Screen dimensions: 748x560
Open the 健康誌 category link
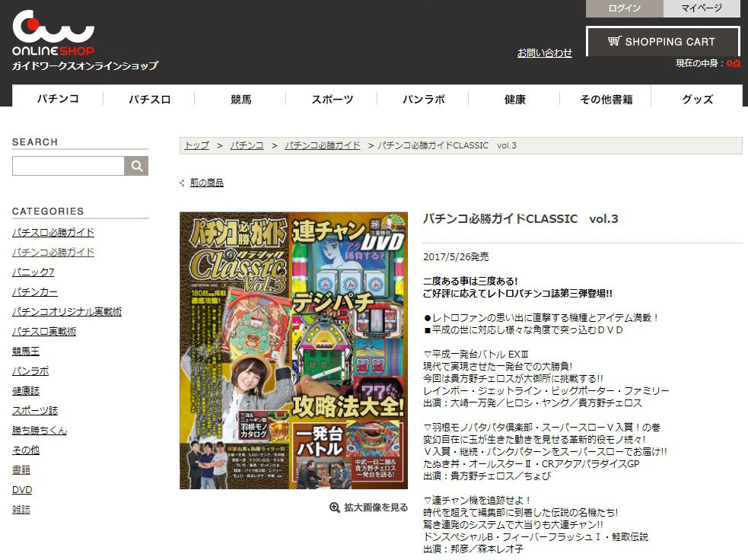[x=26, y=390]
